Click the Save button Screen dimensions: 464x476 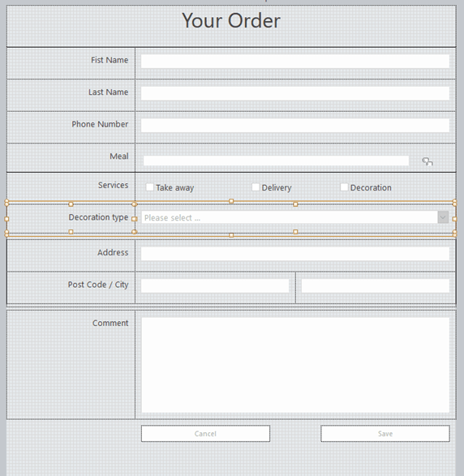[x=385, y=434]
